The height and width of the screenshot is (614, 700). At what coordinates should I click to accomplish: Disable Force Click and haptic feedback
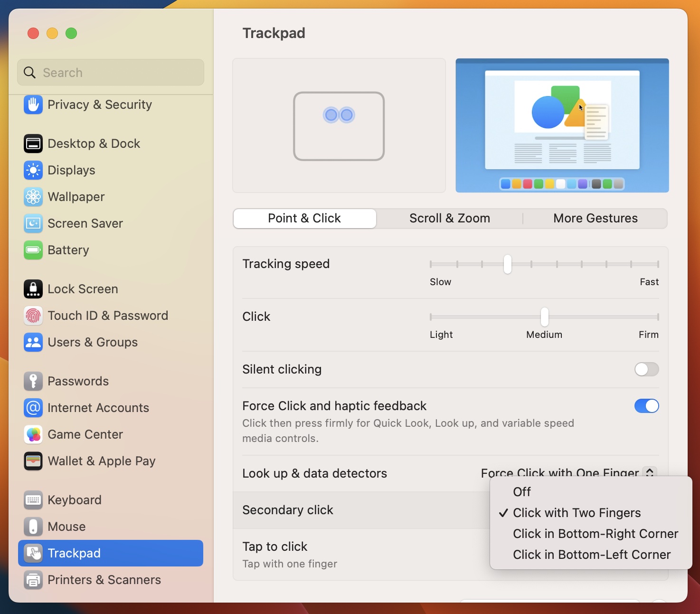tap(646, 406)
